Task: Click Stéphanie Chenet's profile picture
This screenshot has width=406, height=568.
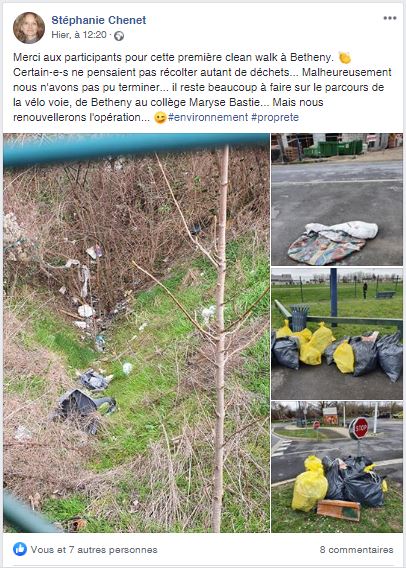Action: click(29, 28)
